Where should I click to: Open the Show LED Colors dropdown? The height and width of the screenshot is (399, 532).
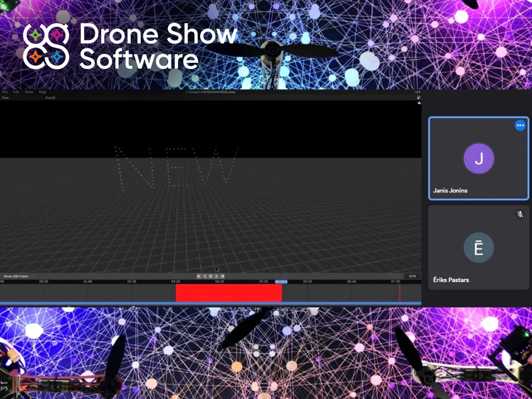click(18, 276)
